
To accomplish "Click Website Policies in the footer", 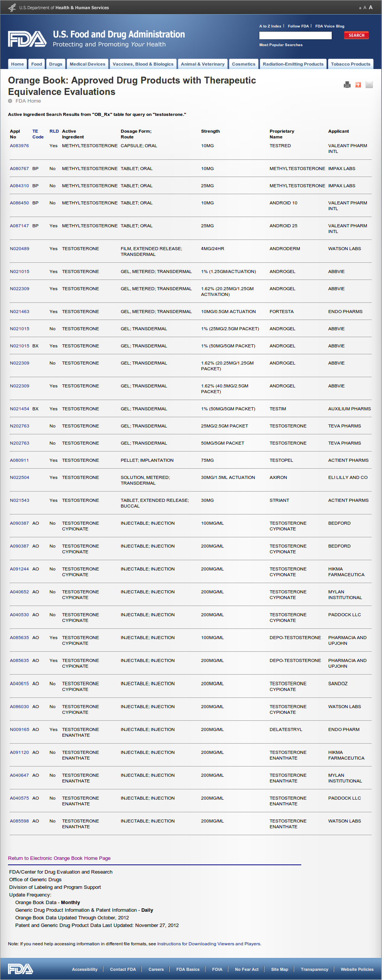I will tap(357, 969).
